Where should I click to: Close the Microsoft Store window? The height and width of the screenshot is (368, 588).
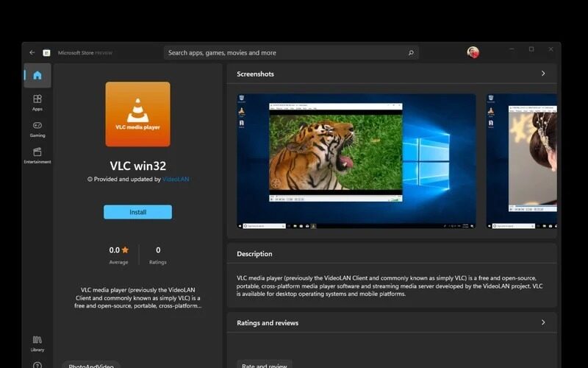tap(551, 49)
